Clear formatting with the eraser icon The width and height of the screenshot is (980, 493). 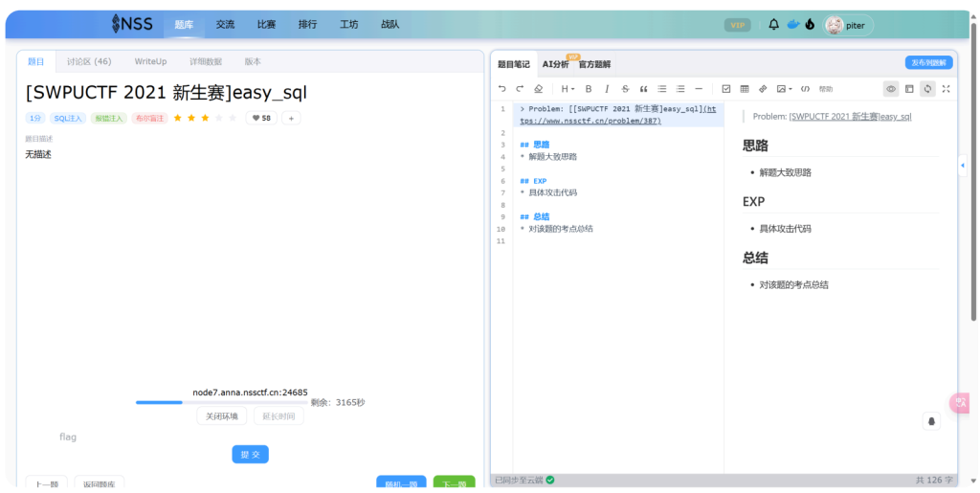[537, 89]
